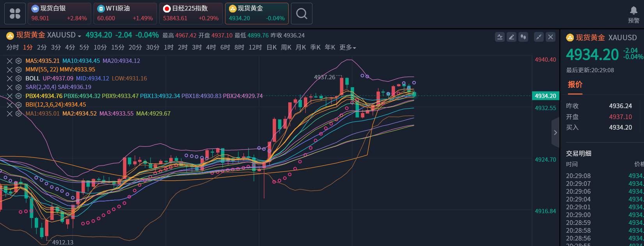Collapse the right side quote panel arrow
The height and width of the screenshot is (246, 644).
click(x=555, y=133)
